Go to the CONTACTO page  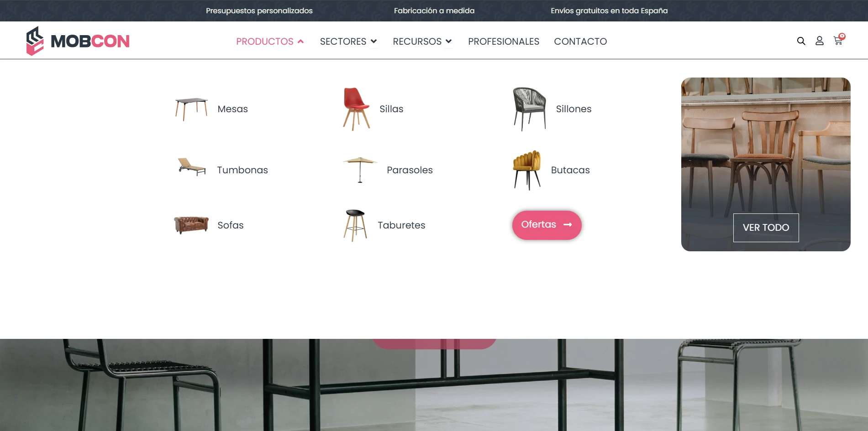click(x=580, y=42)
